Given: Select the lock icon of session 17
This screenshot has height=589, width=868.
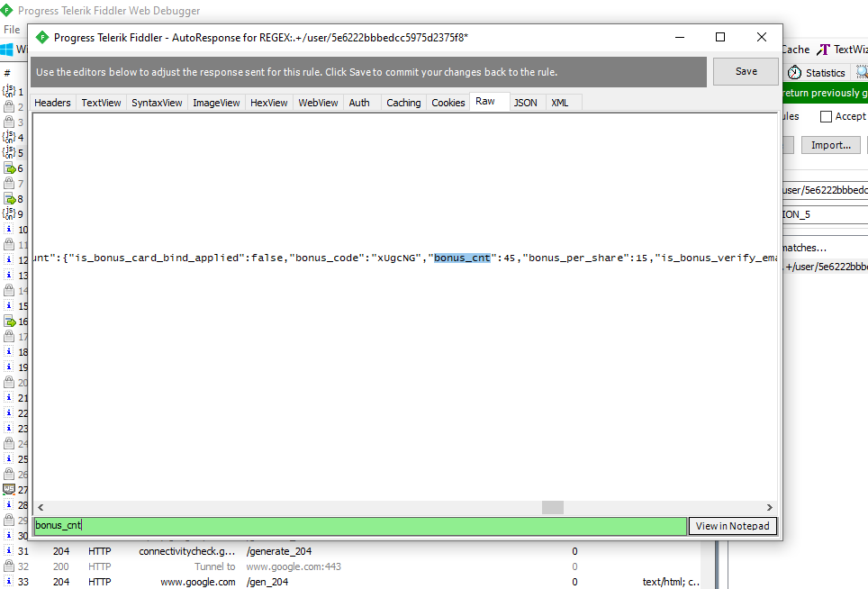Looking at the screenshot, I should [x=9, y=336].
